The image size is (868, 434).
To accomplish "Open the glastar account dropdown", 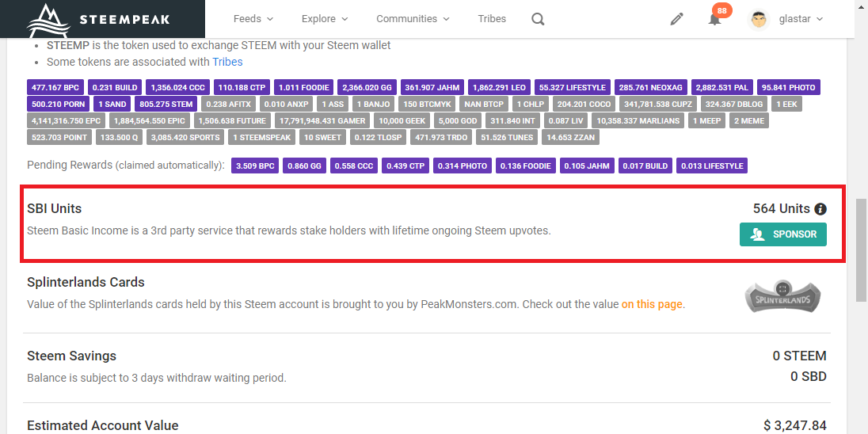I will (801, 19).
